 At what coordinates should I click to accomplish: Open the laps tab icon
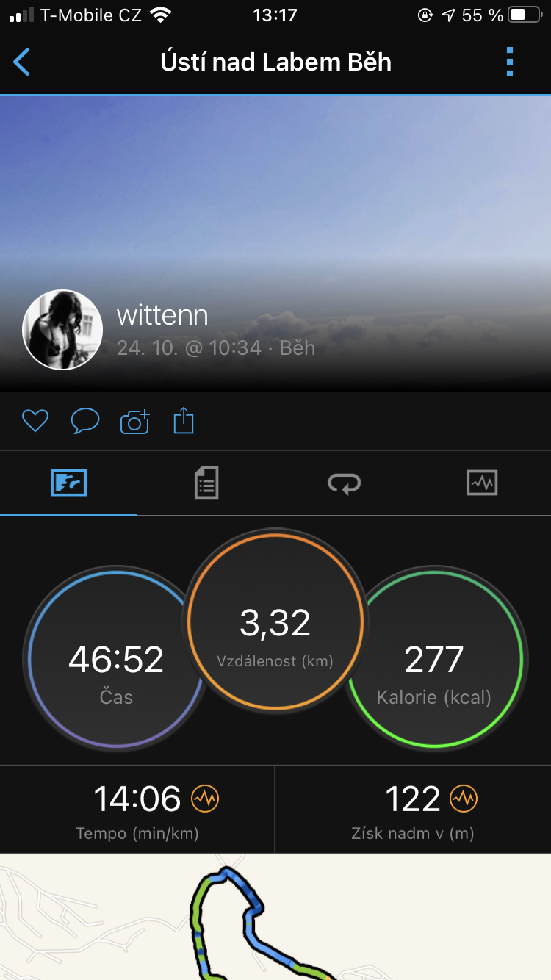[x=344, y=483]
